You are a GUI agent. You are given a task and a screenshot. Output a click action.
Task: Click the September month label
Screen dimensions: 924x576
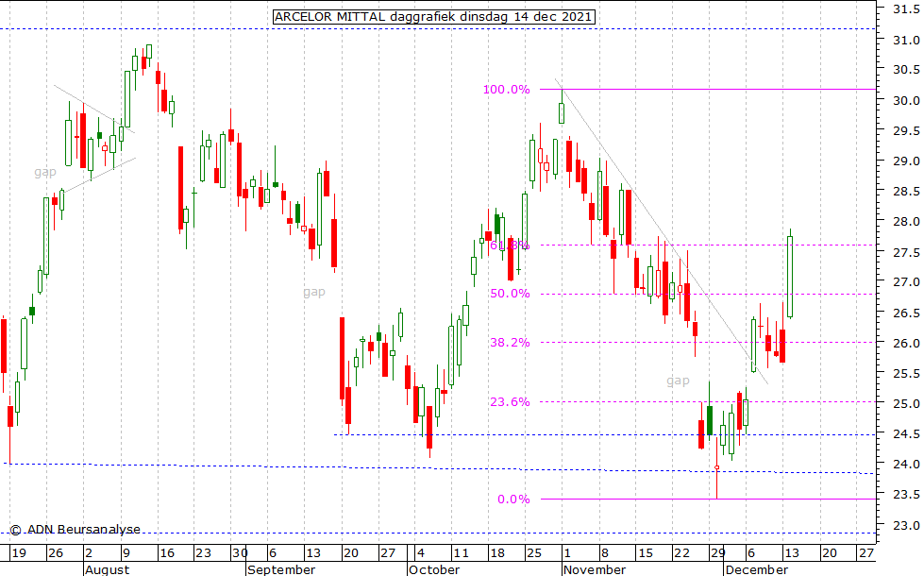tap(281, 569)
